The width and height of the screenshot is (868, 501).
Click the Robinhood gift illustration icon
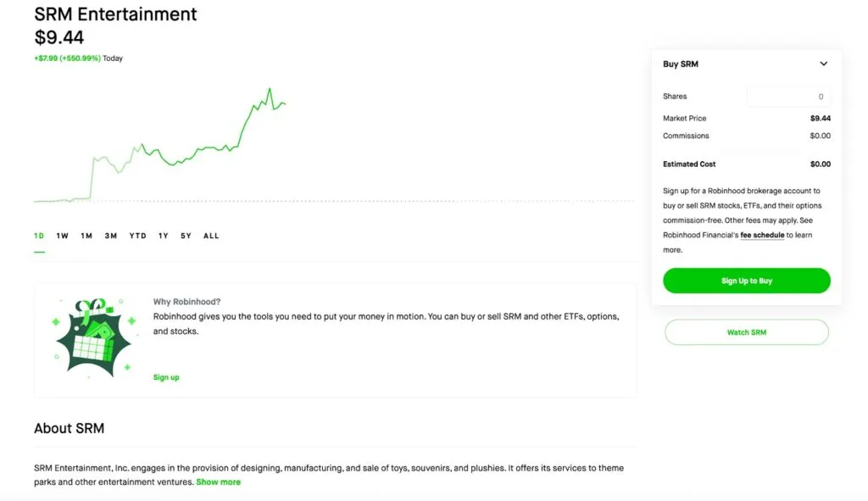click(92, 337)
